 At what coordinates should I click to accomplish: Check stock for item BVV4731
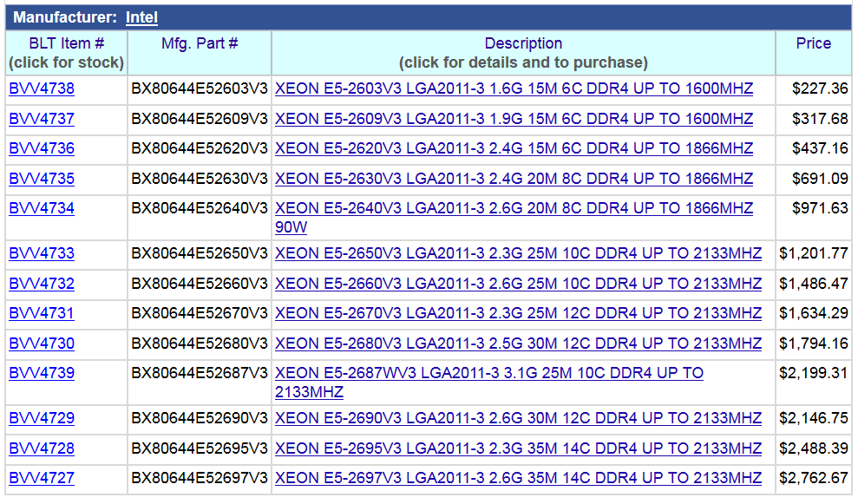tap(42, 313)
